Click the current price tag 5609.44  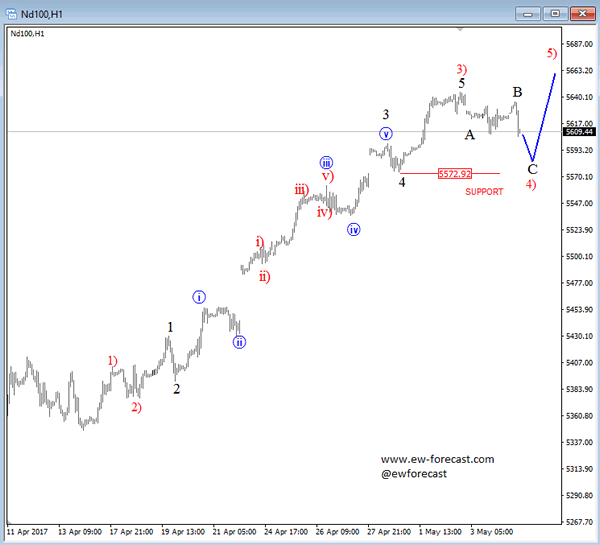tap(579, 132)
